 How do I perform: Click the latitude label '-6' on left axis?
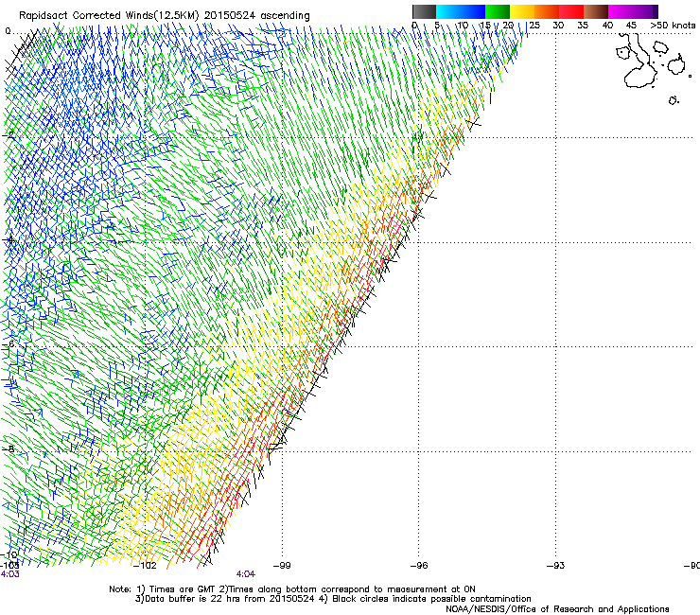(x=8, y=344)
